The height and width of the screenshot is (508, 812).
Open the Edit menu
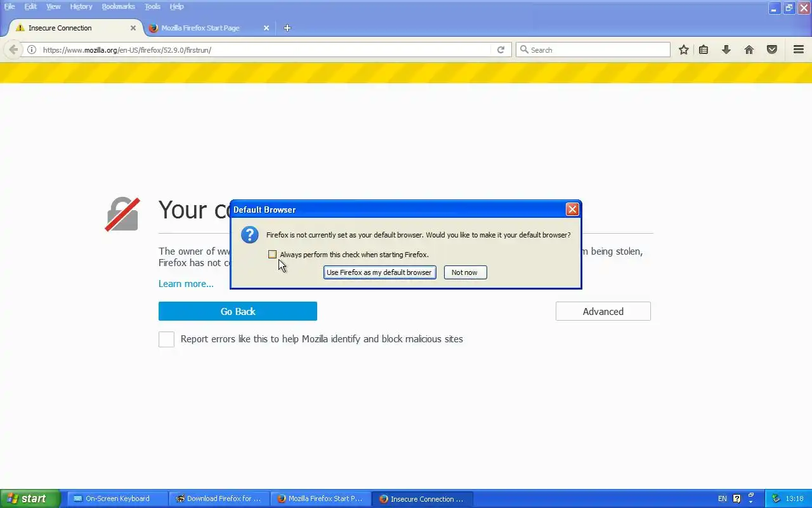click(x=30, y=6)
